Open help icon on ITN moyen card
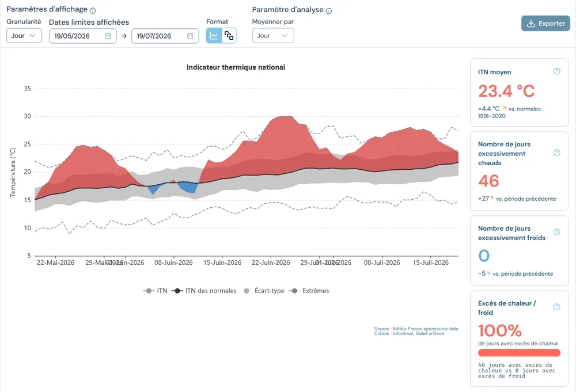This screenshot has width=576, height=392. 556,71
